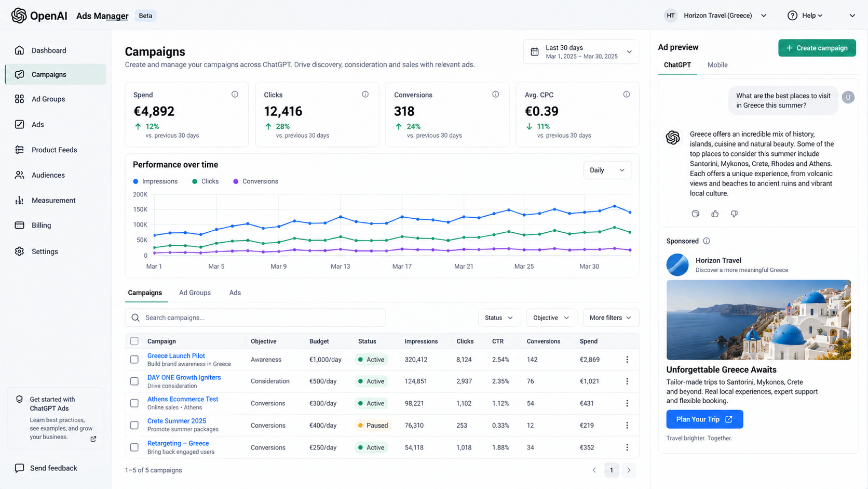Open the More filters dropdown
This screenshot has width=868, height=489.
(611, 318)
